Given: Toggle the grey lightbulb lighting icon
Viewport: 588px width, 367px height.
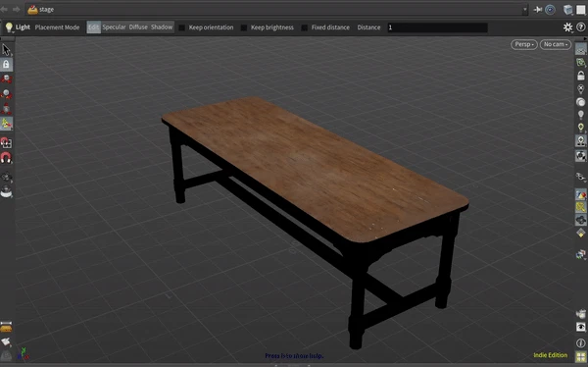Looking at the screenshot, I should tap(581, 114).
